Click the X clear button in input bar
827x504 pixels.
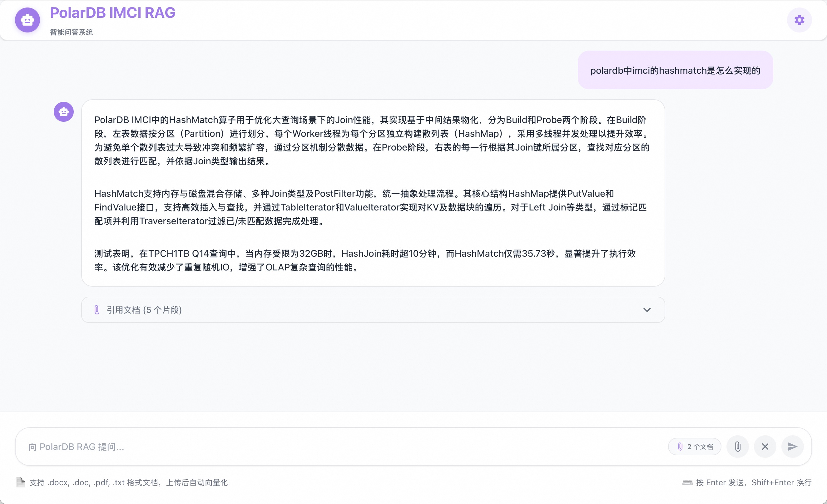pos(765,447)
